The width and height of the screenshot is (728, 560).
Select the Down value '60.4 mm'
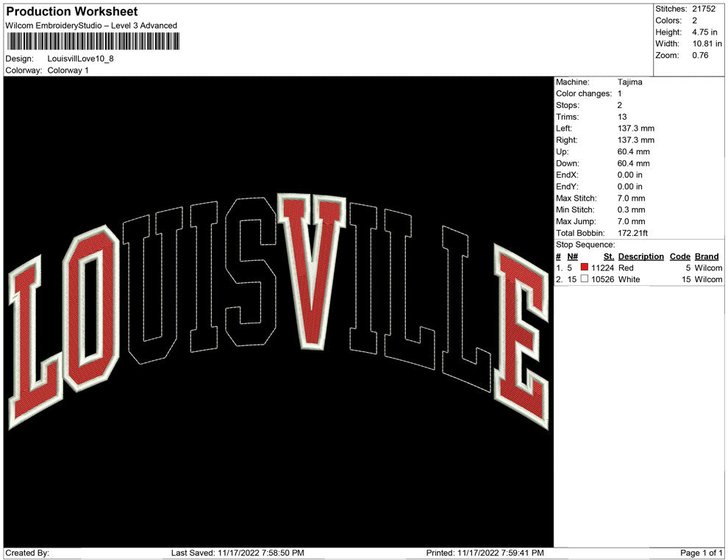[x=634, y=163]
